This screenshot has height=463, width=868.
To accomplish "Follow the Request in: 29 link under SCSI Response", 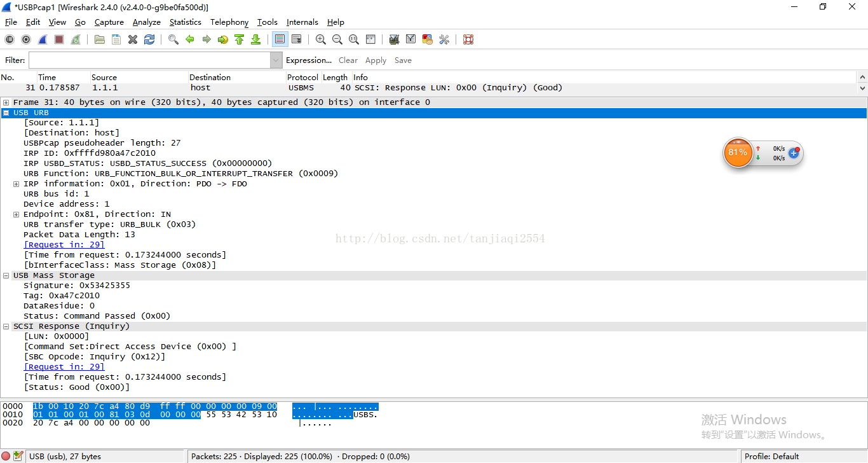I will click(64, 367).
